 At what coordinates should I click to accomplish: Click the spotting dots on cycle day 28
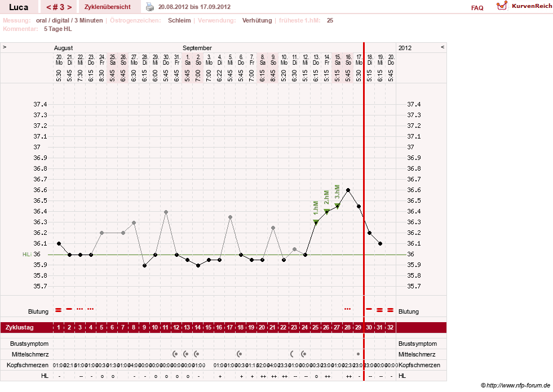click(348, 309)
